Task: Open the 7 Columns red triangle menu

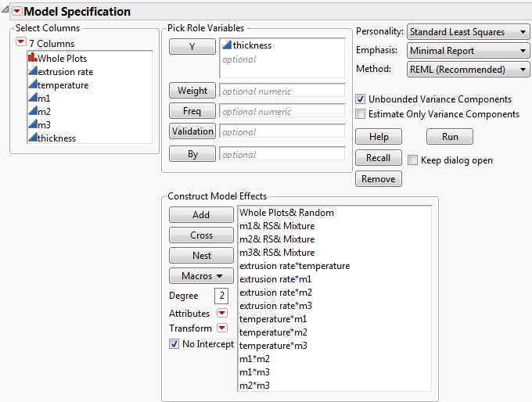Action: [x=21, y=42]
